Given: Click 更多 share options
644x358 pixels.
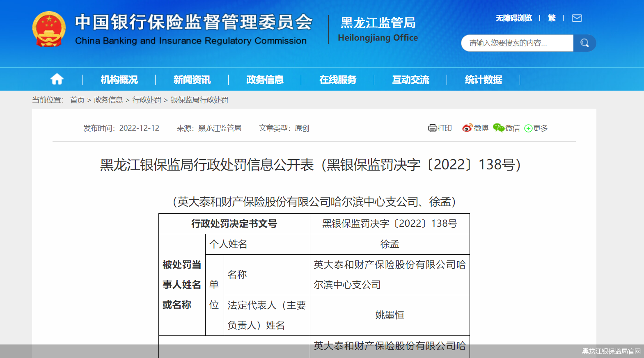Looking at the screenshot, I should pyautogui.click(x=540, y=128).
